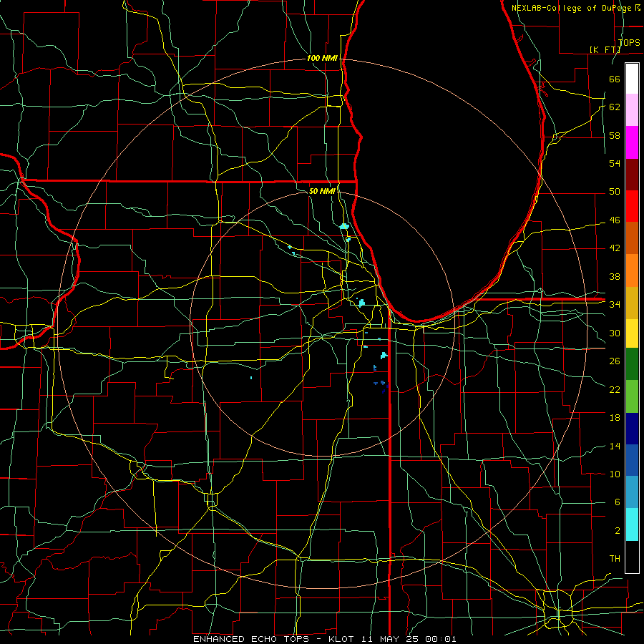The image size is (644, 644).
Task: Click the cyan 10 kft legend swatch
Action: [x=632, y=524]
